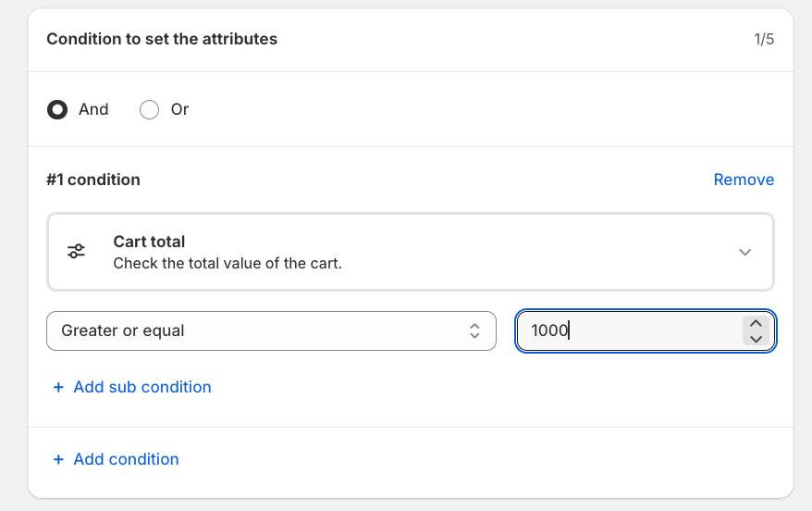The image size is (812, 511).
Task: Expand the Cart total chevron
Action: click(744, 252)
